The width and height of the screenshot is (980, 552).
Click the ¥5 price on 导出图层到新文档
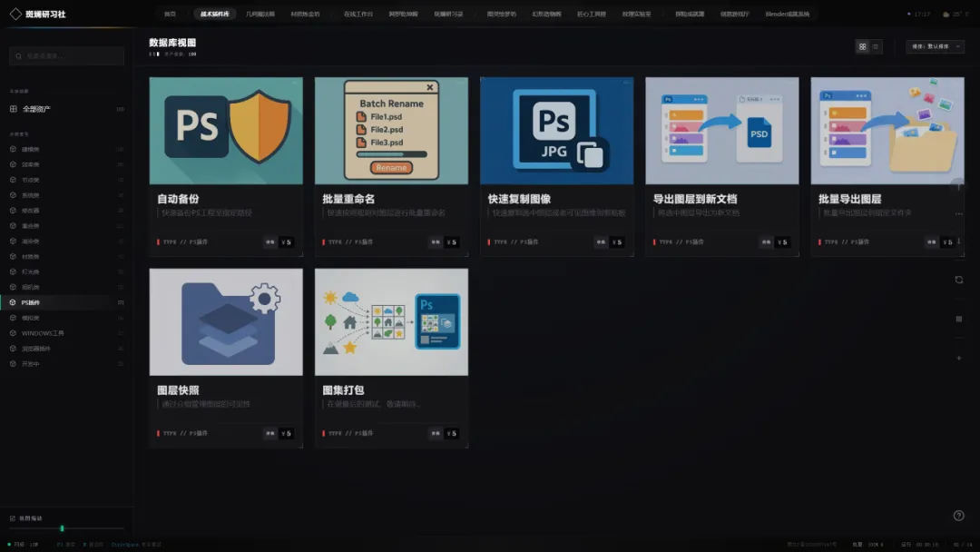tap(782, 241)
